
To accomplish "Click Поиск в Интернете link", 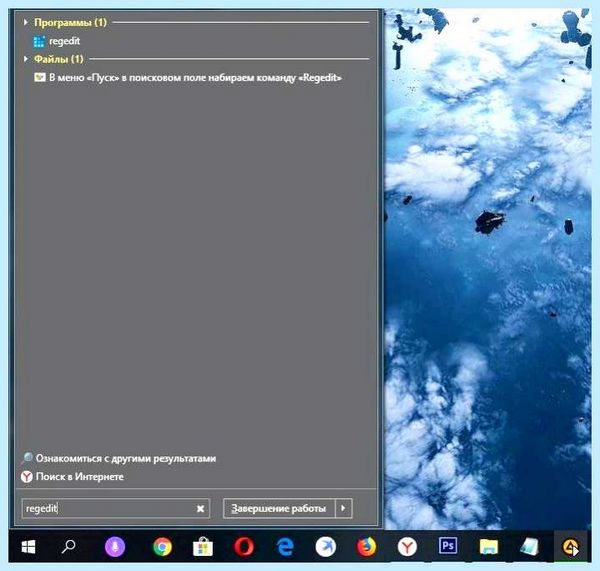I will pos(80,476).
